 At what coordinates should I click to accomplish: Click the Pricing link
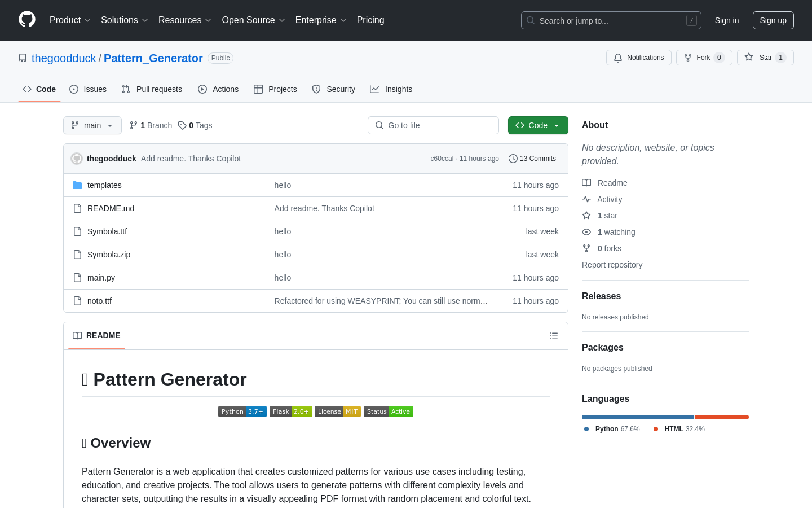pos(370,20)
